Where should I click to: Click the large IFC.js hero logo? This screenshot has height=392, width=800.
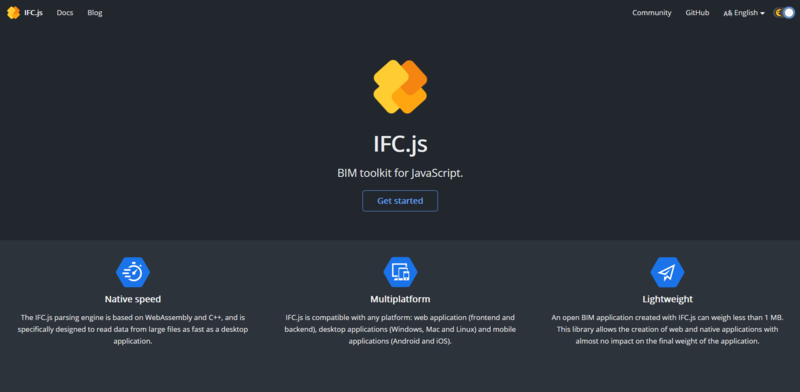(400, 87)
